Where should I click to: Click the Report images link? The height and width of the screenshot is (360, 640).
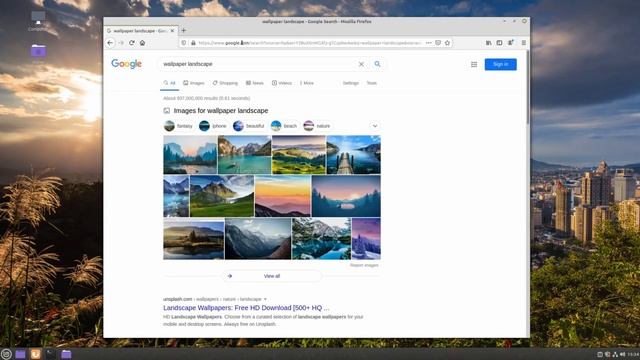(x=364, y=265)
